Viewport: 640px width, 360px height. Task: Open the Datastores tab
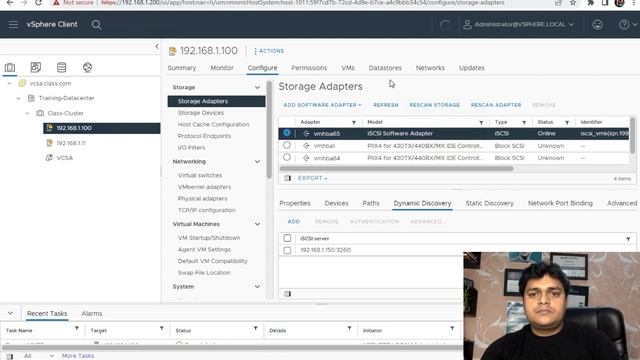pos(385,68)
